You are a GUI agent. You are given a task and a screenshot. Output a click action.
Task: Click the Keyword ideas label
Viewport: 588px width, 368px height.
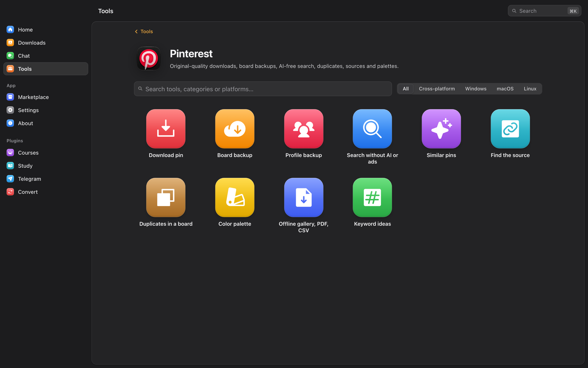[372, 224]
